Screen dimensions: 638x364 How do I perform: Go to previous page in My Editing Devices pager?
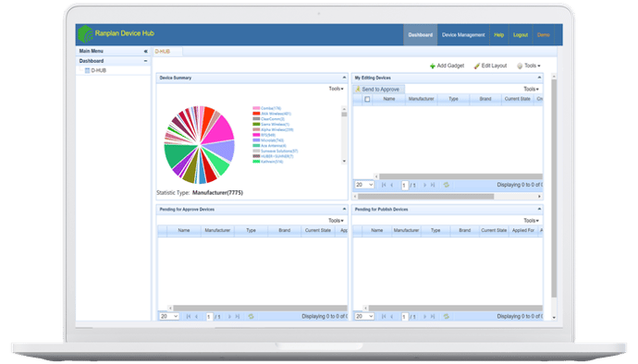pyautogui.click(x=392, y=185)
